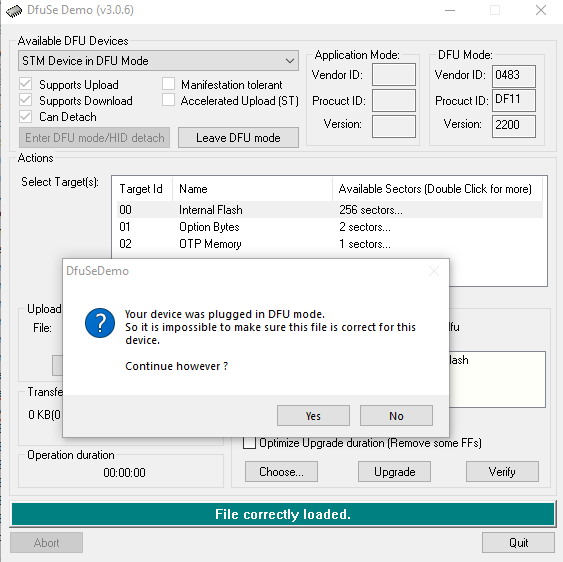Close the DfuSe Demo main window
The height and width of the screenshot is (562, 563).
click(541, 10)
